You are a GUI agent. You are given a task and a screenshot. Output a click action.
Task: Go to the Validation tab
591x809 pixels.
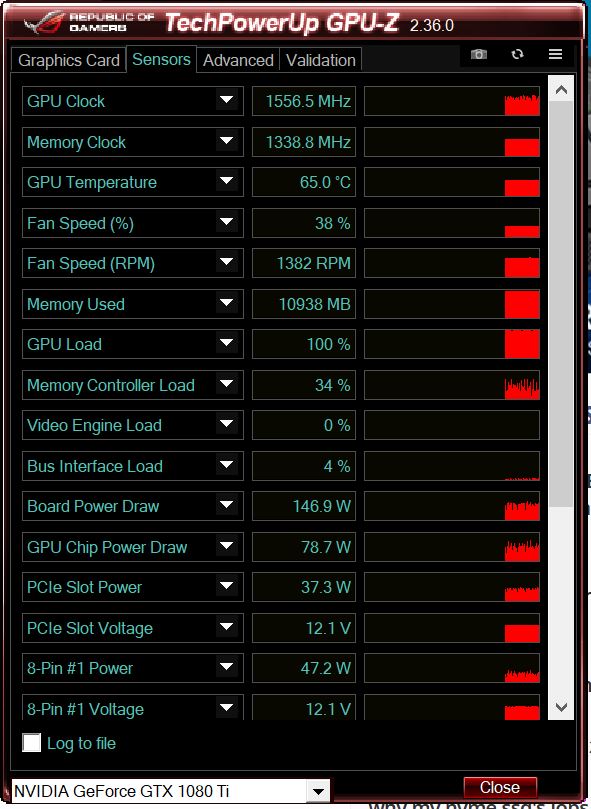tap(321, 60)
